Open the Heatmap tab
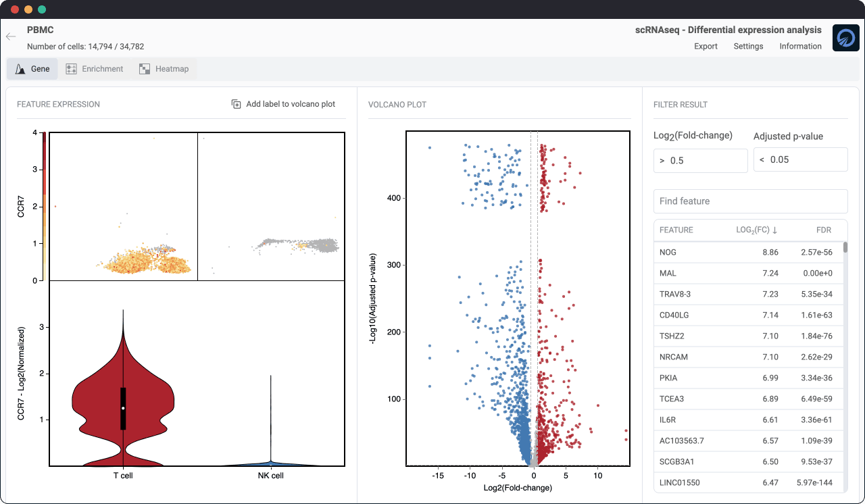865x504 pixels. pos(172,69)
